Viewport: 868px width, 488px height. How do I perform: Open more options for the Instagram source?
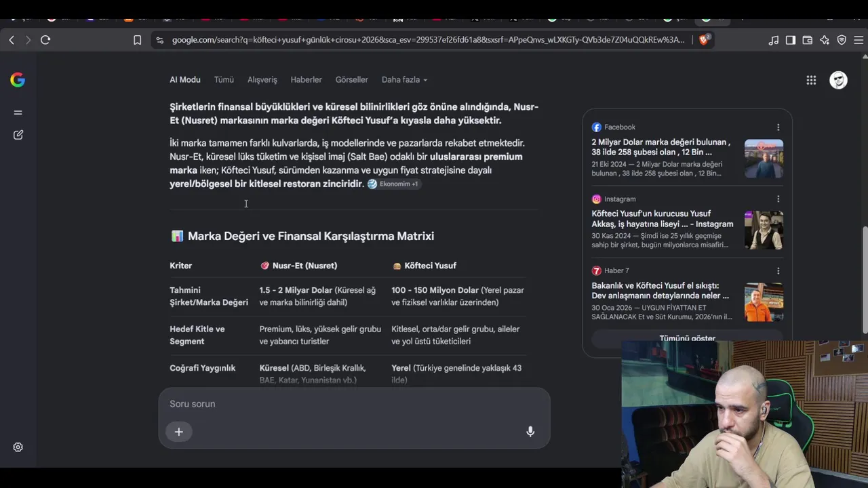tap(778, 199)
